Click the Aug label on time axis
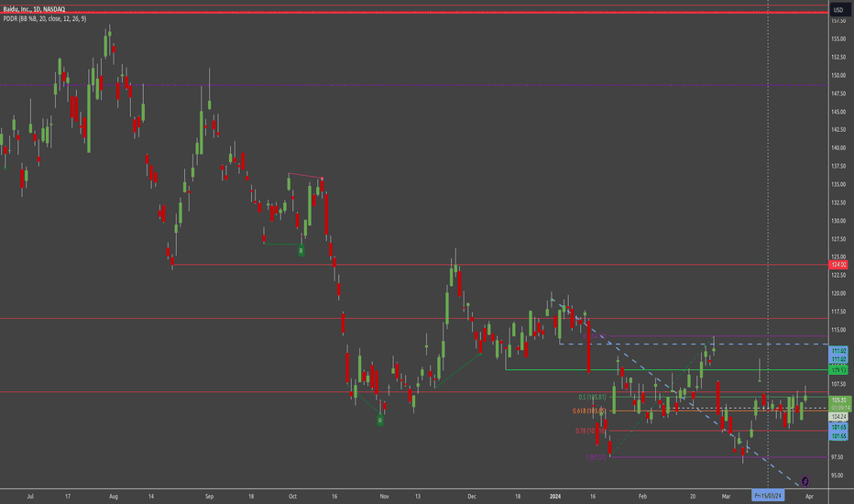854x504 pixels. 114,497
